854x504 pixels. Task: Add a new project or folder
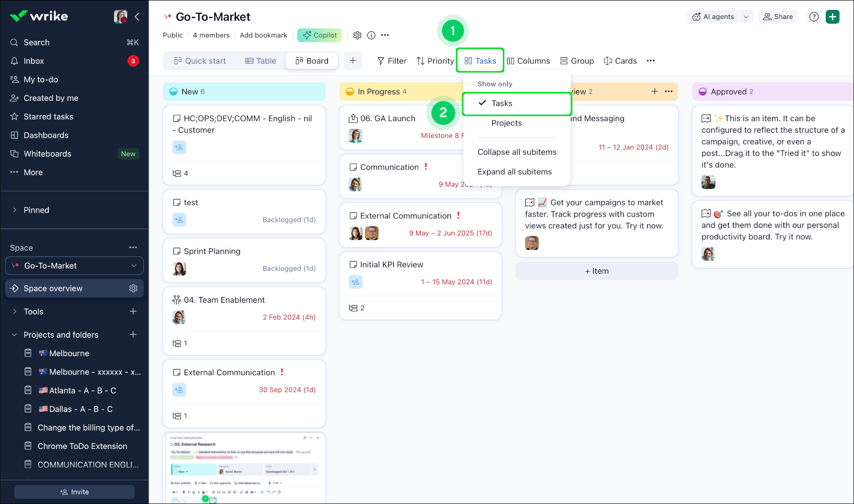tap(133, 334)
